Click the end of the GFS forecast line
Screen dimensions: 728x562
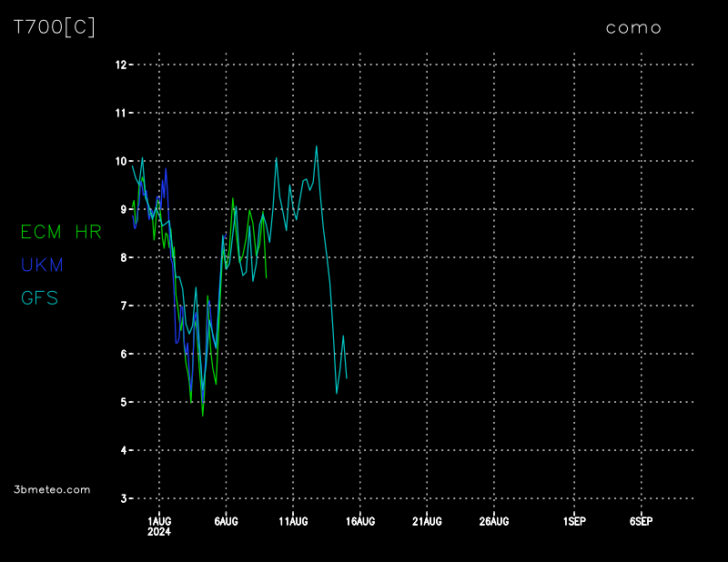click(347, 377)
